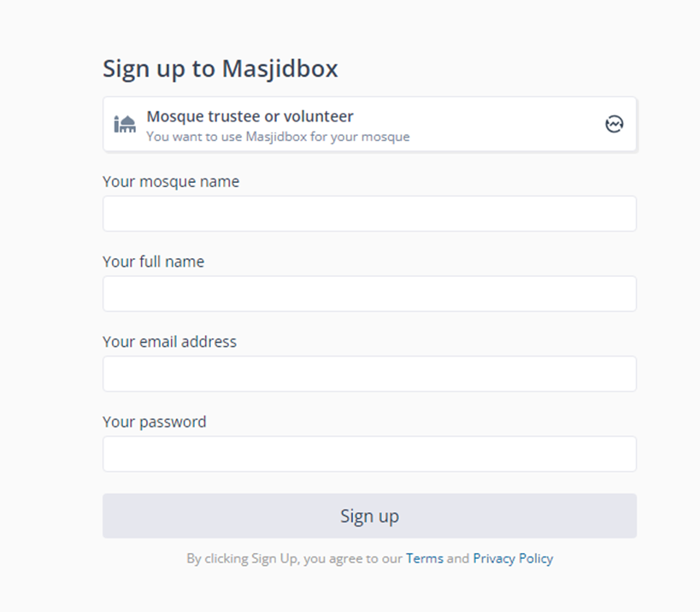This screenshot has height=612, width=700.
Task: Place cursor in the password field
Action: point(369,454)
